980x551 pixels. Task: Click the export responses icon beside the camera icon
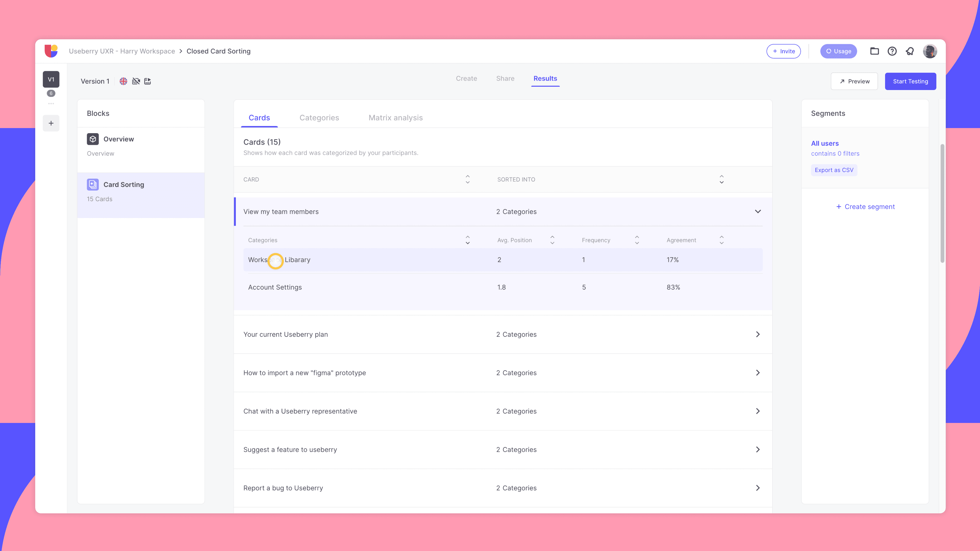pos(148,81)
